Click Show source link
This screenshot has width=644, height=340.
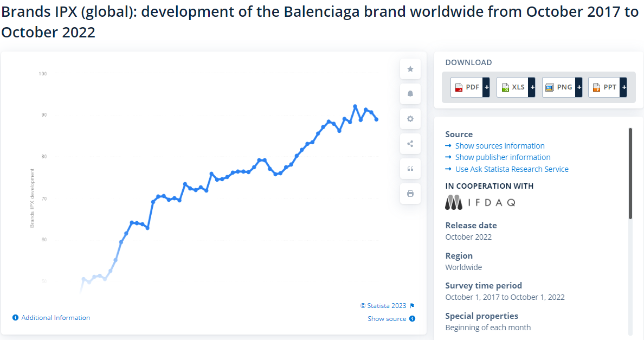387,319
